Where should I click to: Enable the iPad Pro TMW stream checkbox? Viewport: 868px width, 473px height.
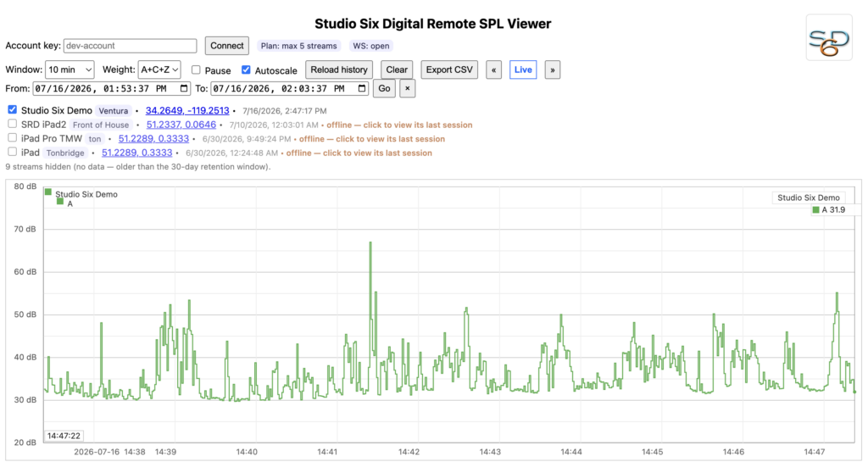12,138
